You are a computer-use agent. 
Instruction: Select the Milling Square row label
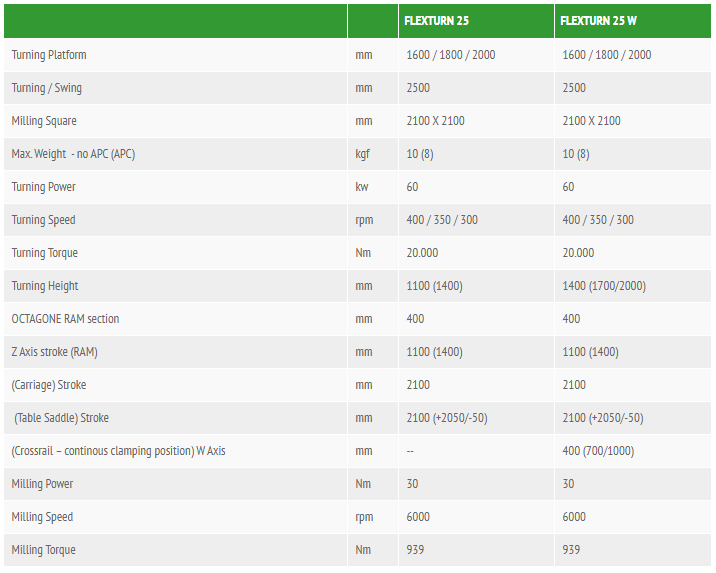point(44,121)
